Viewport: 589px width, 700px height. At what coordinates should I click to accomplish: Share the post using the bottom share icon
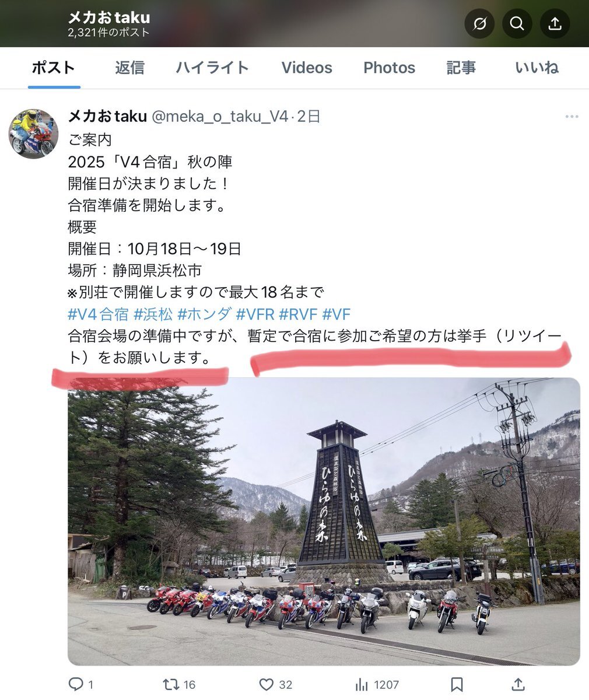point(517,684)
